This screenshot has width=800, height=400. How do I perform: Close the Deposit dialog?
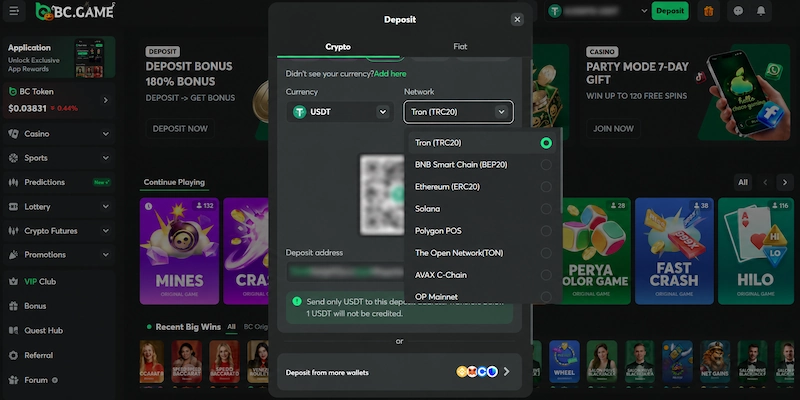[x=517, y=19]
